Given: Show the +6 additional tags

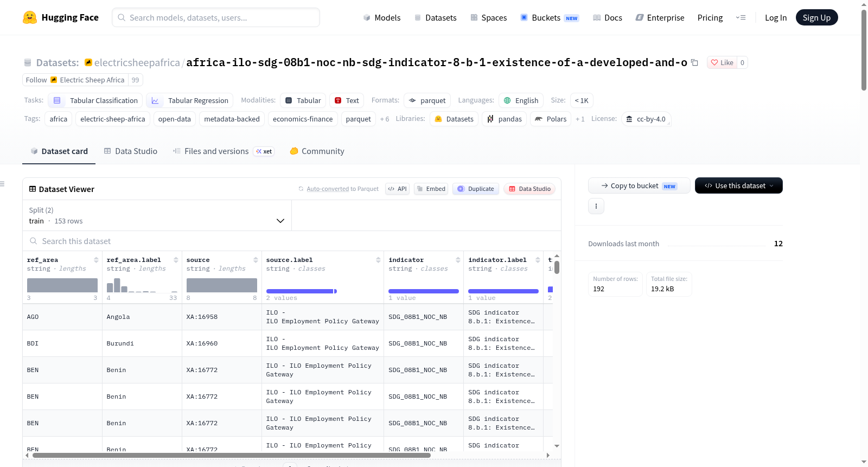Looking at the screenshot, I should pos(385,119).
